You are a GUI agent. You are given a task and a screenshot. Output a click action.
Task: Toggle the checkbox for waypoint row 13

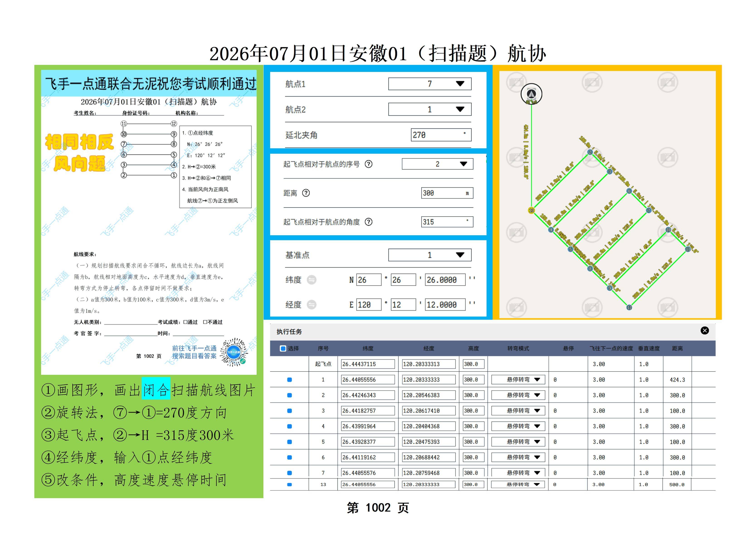pyautogui.click(x=289, y=485)
